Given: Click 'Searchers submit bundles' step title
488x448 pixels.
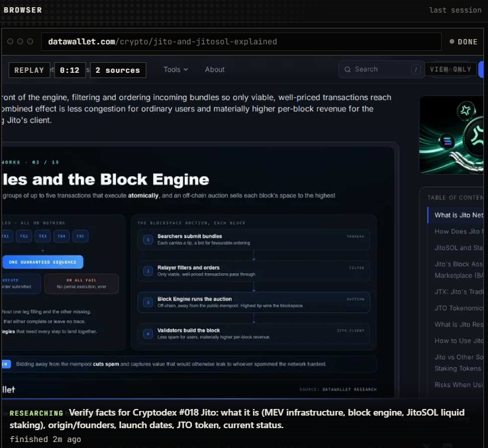Looking at the screenshot, I should click(189, 236).
